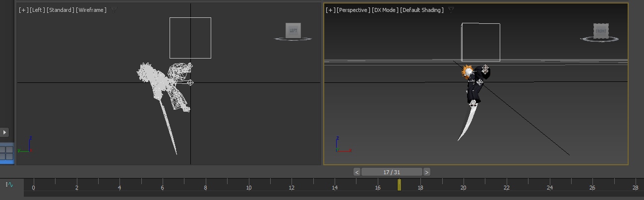The width and height of the screenshot is (644, 200).
Task: Select the orange-haired character head in Perspective
Action: 468,72
